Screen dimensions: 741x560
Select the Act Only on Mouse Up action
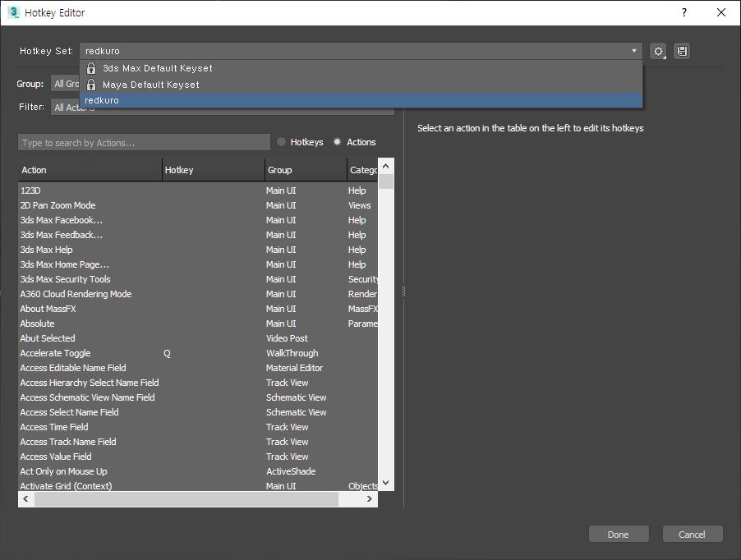click(x=198, y=471)
